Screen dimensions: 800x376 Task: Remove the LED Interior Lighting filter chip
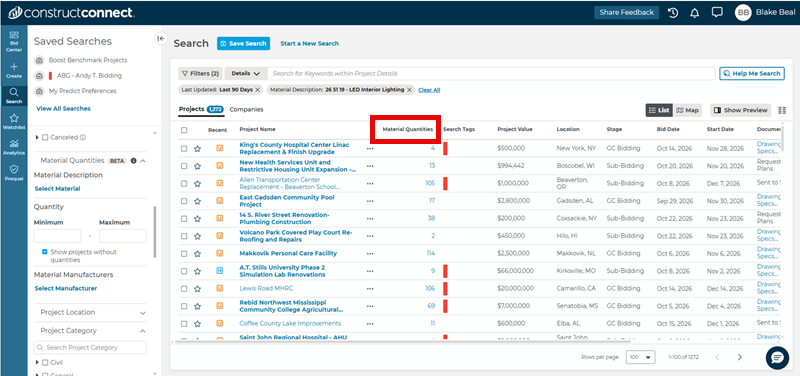coord(409,90)
